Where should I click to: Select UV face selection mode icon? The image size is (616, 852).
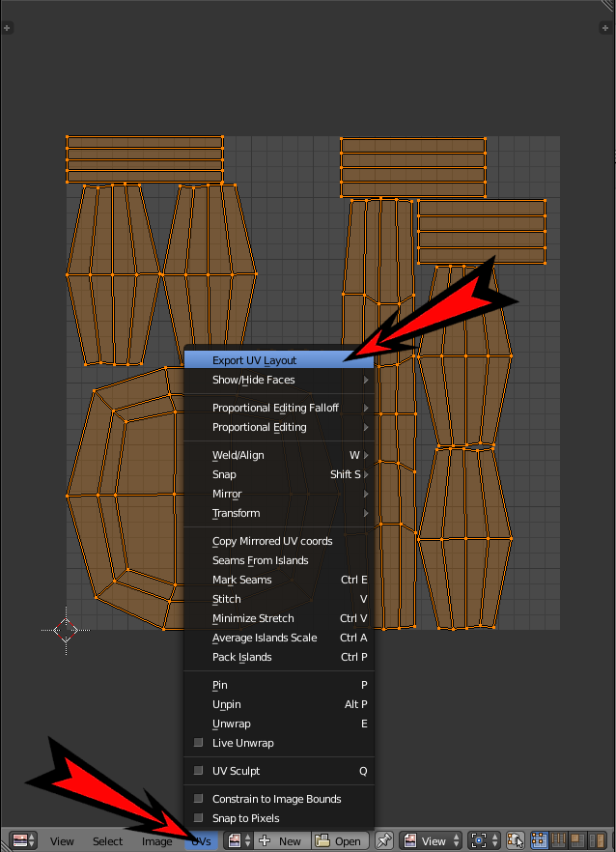(576, 840)
